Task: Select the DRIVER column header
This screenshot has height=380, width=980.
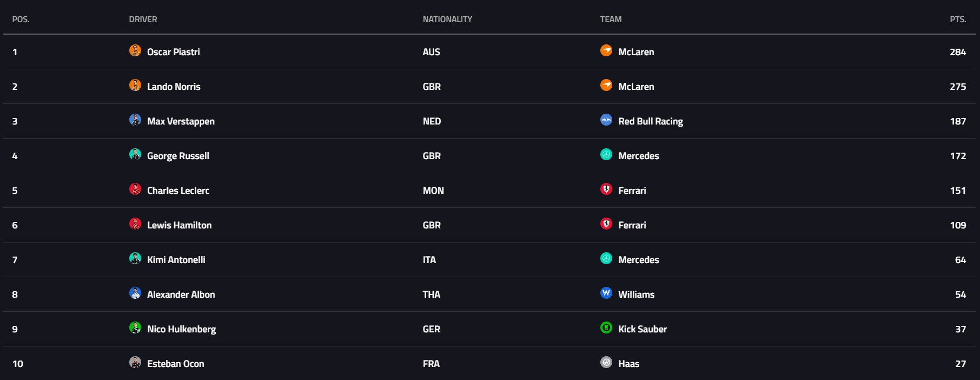Action: point(143,19)
